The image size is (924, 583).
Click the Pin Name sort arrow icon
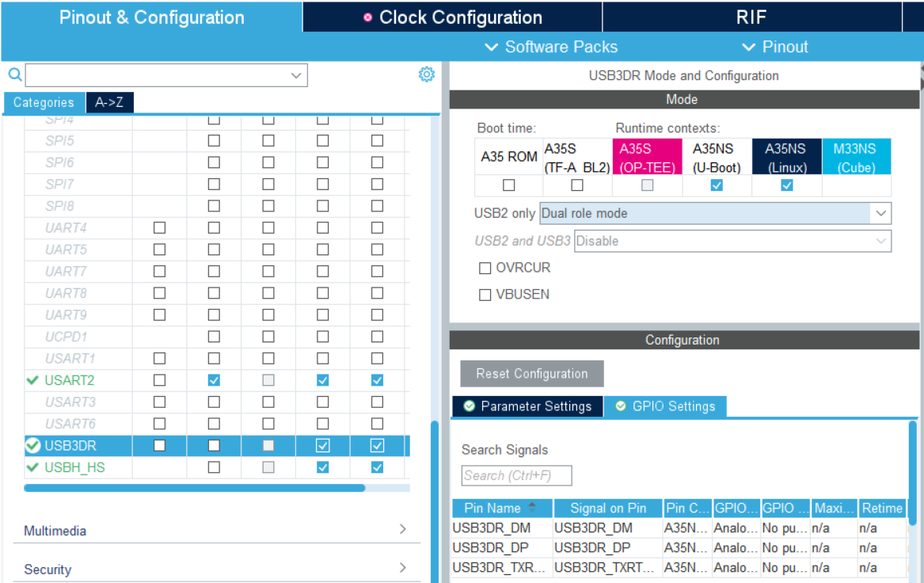[x=531, y=508]
